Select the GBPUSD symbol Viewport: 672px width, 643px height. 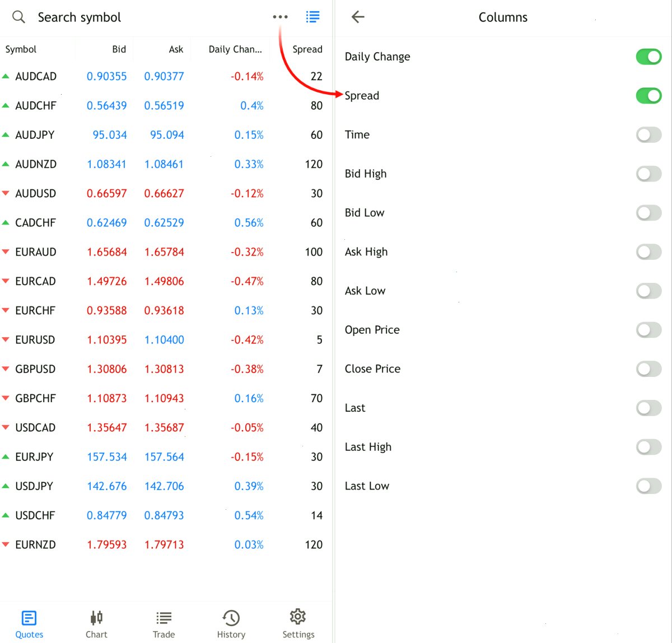[35, 369]
